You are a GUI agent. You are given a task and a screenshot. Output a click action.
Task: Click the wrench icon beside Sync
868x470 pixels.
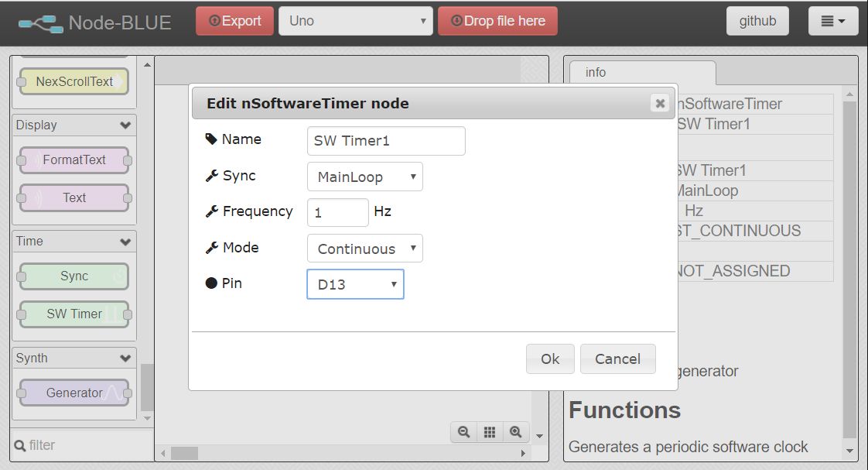[211, 176]
